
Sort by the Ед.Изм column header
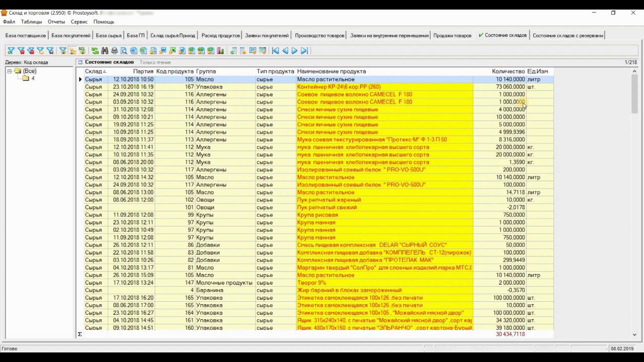pos(540,71)
